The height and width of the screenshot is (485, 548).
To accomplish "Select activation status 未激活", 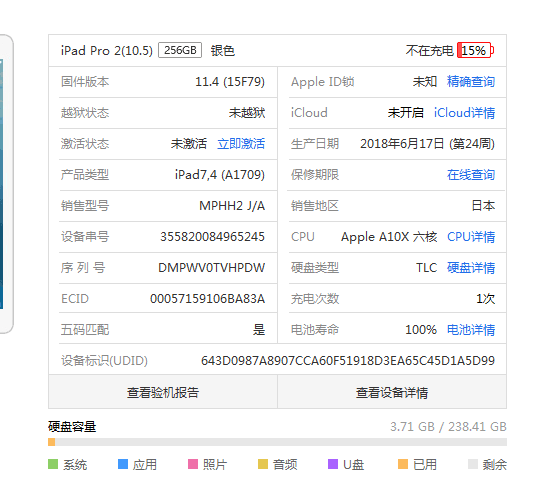I will pyautogui.click(x=189, y=144).
